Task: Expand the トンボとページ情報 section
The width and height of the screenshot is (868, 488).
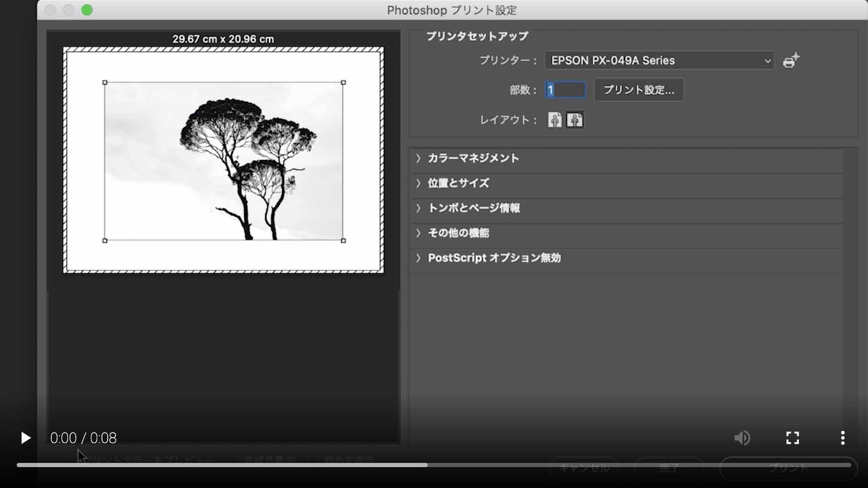Action: (x=626, y=208)
